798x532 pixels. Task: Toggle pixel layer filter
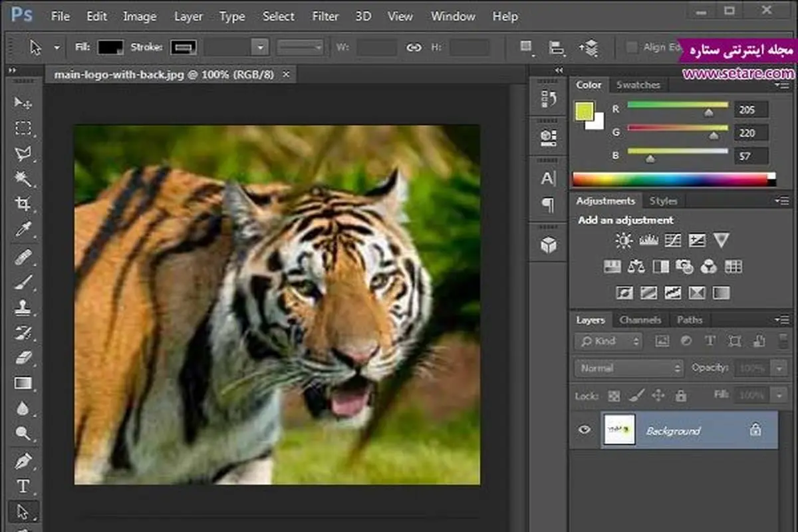point(662,341)
